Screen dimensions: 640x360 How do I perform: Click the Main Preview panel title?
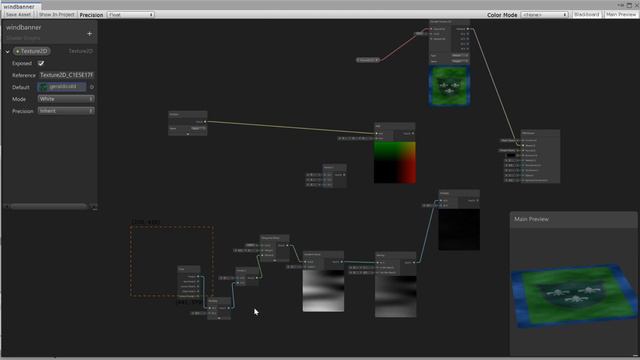pyautogui.click(x=531, y=219)
